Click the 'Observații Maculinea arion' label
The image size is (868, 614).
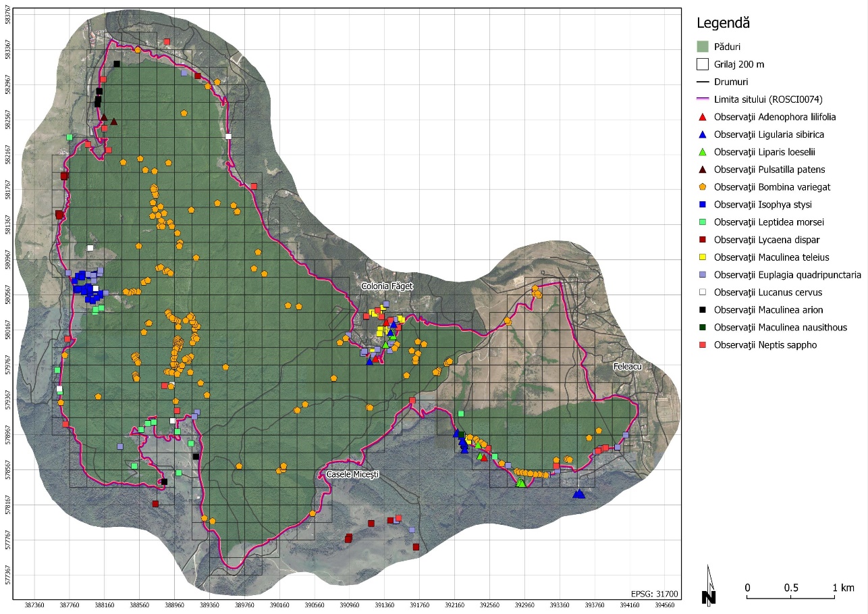(768, 310)
